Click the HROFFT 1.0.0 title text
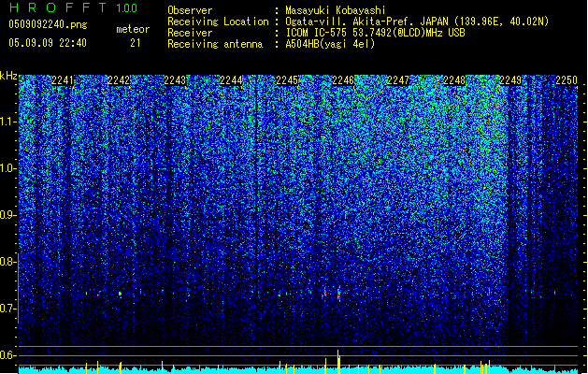The width and height of the screenshot is (588, 374). point(73,7)
